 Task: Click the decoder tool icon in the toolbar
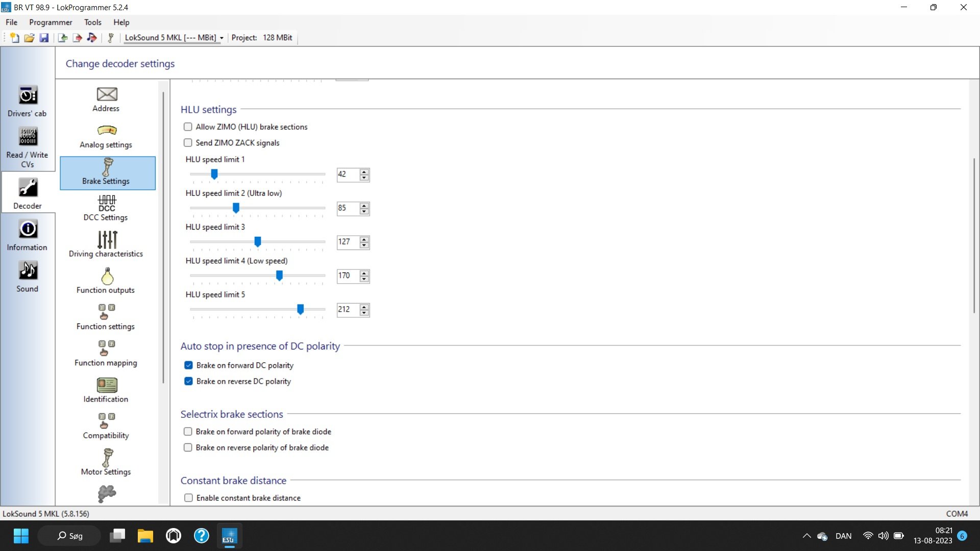point(110,38)
